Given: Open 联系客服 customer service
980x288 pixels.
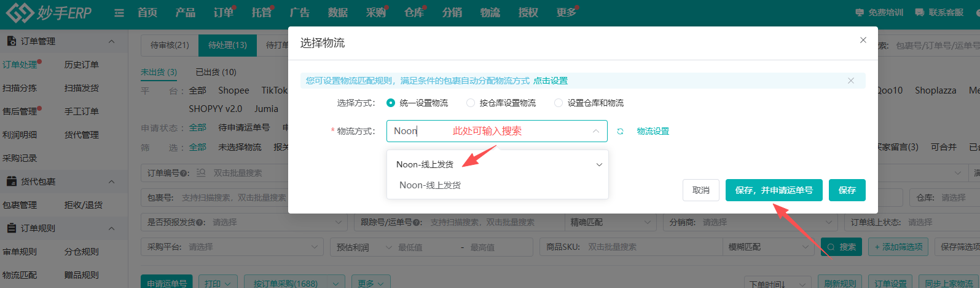Looking at the screenshot, I should [x=939, y=12].
